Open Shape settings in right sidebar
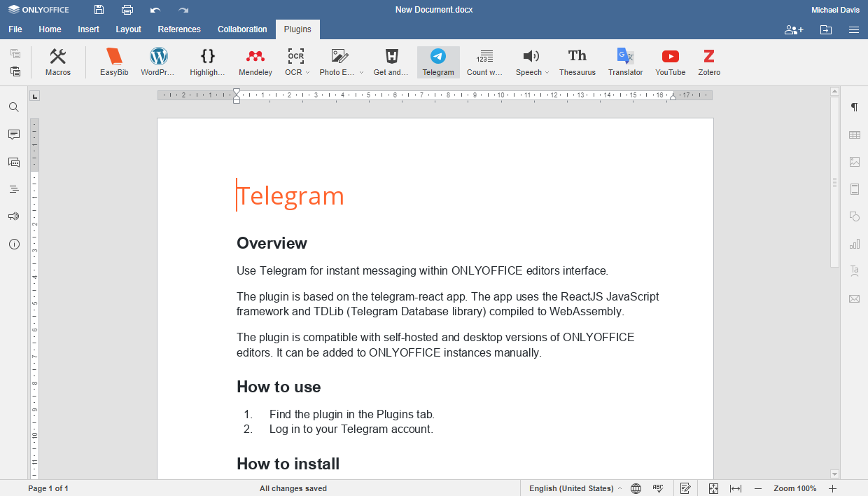 [854, 216]
